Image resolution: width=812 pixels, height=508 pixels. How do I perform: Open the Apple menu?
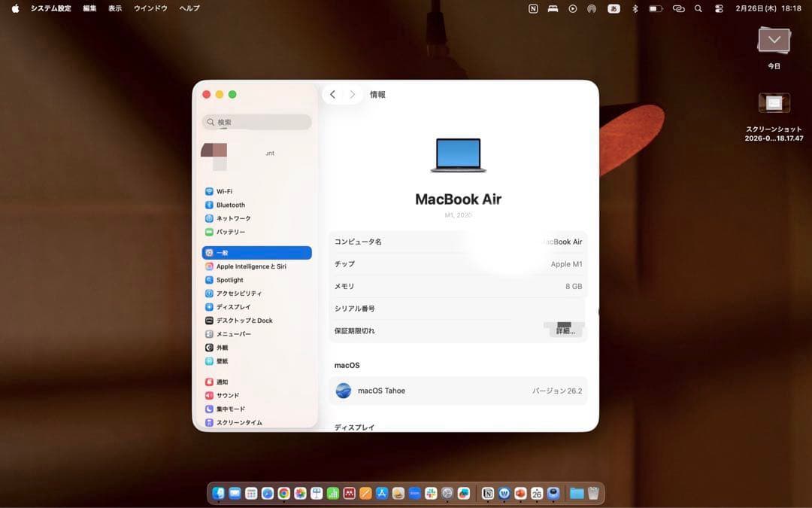pyautogui.click(x=16, y=8)
